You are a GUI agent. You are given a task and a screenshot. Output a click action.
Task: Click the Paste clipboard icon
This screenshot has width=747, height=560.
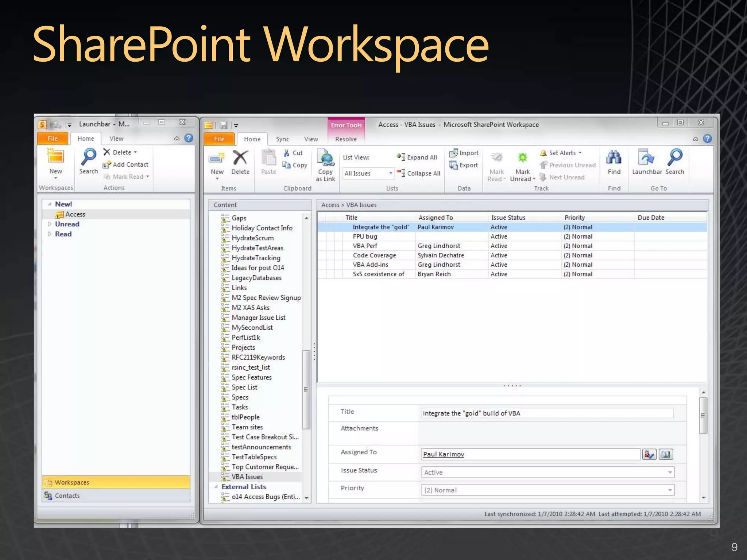(268, 157)
